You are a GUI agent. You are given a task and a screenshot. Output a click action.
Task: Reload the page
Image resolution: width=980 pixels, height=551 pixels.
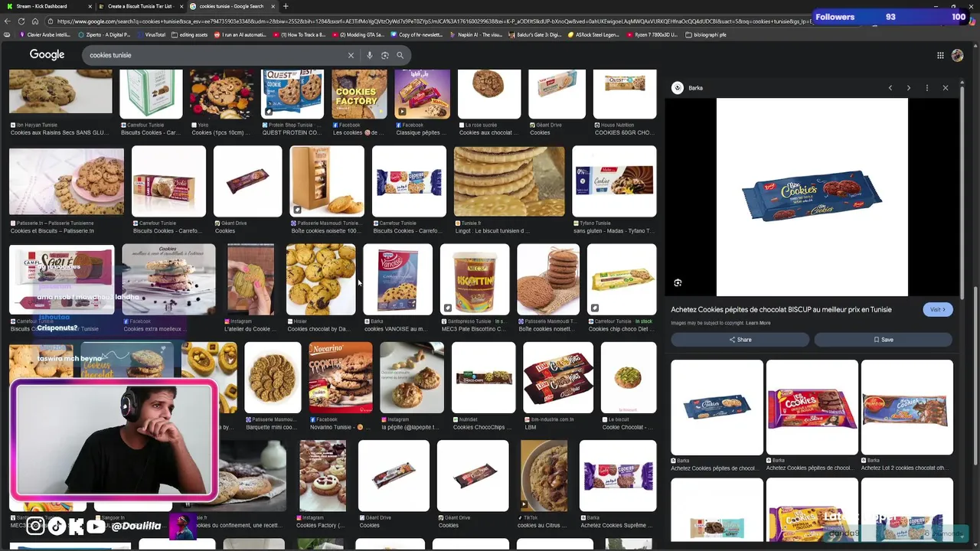coord(21,21)
